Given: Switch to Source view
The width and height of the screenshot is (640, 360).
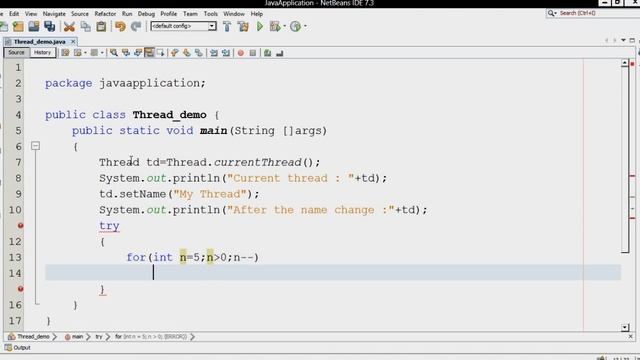Looking at the screenshot, I should [16, 53].
